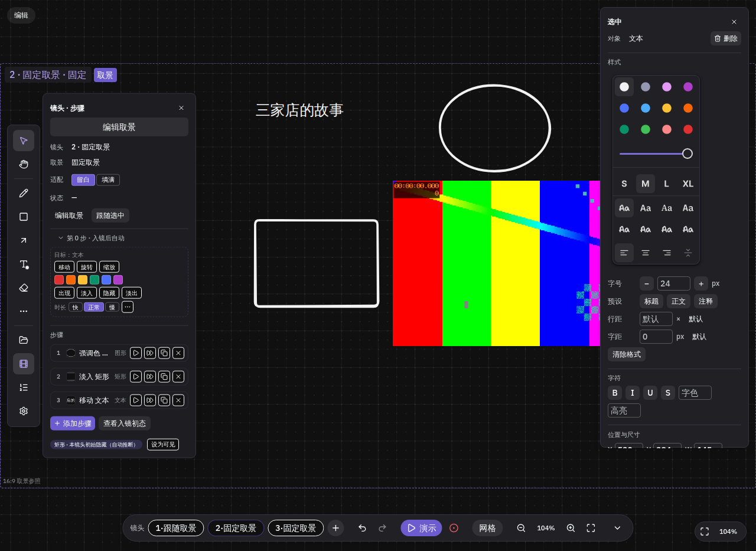The height and width of the screenshot is (551, 756).
Task: Choose the pencil draw tool
Action: (24, 193)
